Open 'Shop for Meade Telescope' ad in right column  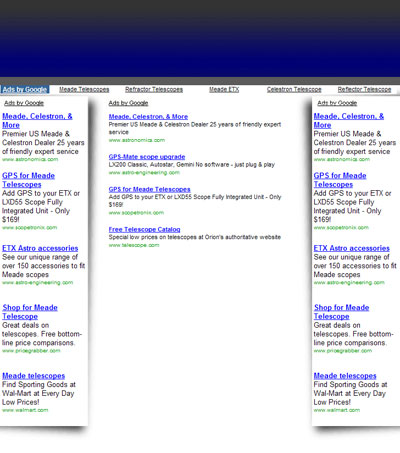(x=342, y=312)
